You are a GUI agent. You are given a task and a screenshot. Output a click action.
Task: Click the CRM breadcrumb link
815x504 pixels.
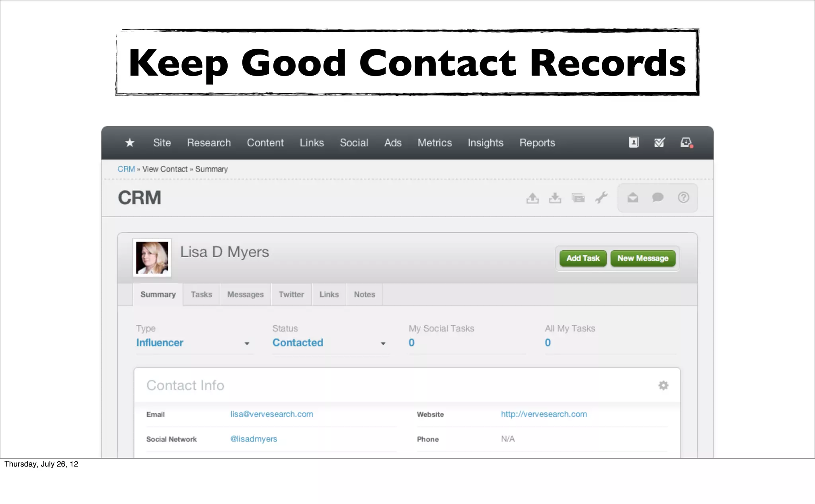click(126, 169)
